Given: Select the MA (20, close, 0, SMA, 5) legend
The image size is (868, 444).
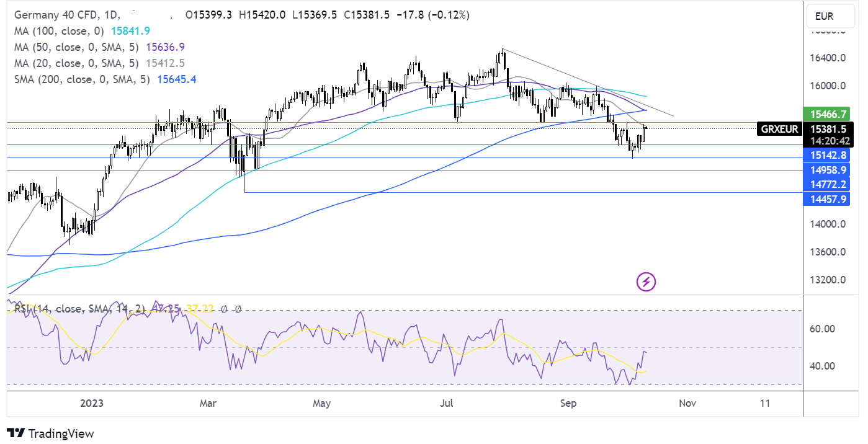Looking at the screenshot, I should point(75,63).
